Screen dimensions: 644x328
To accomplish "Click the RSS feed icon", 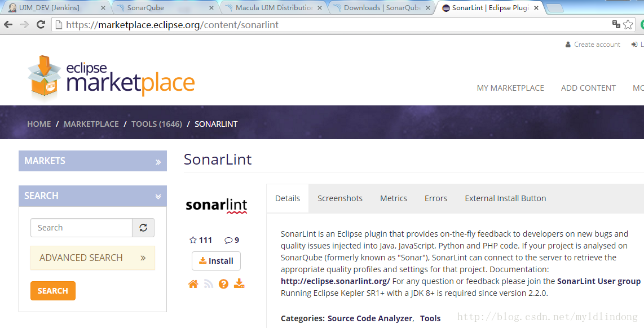I will click(209, 283).
